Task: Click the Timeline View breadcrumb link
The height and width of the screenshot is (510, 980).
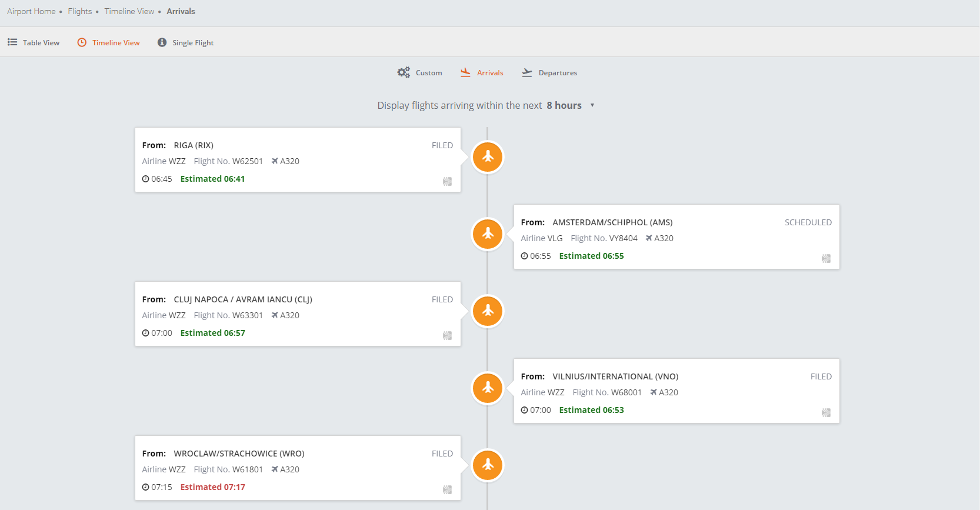Action: (129, 11)
